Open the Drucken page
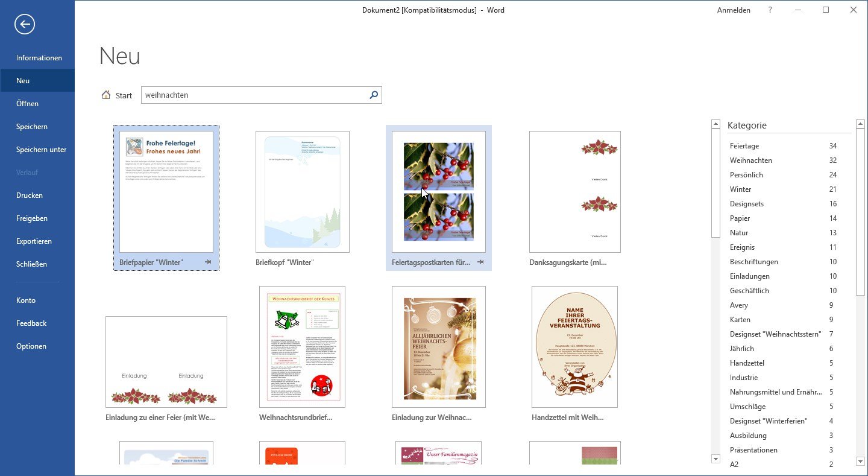This screenshot has width=868, height=476. pos(37,195)
